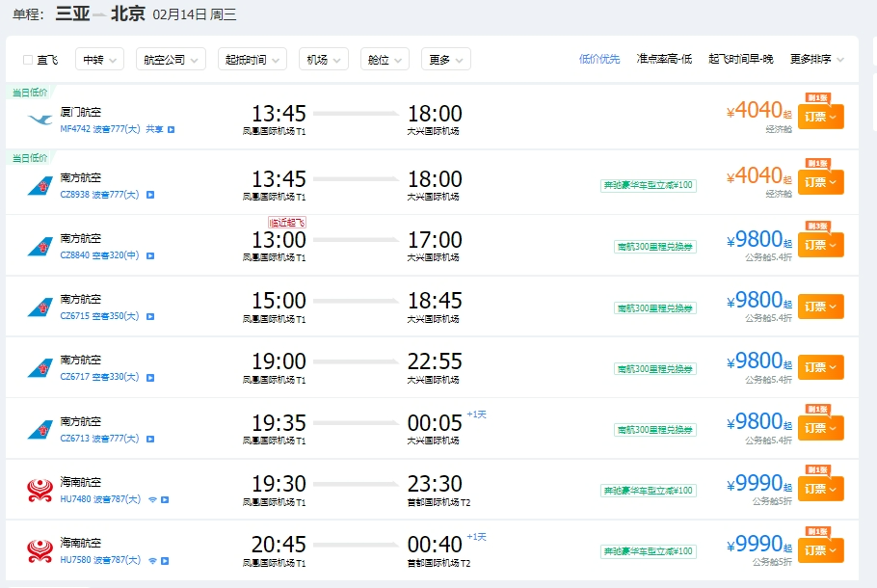The width and height of the screenshot is (877, 588).
Task: Sort by 准点率高-低
Action: coord(664,59)
